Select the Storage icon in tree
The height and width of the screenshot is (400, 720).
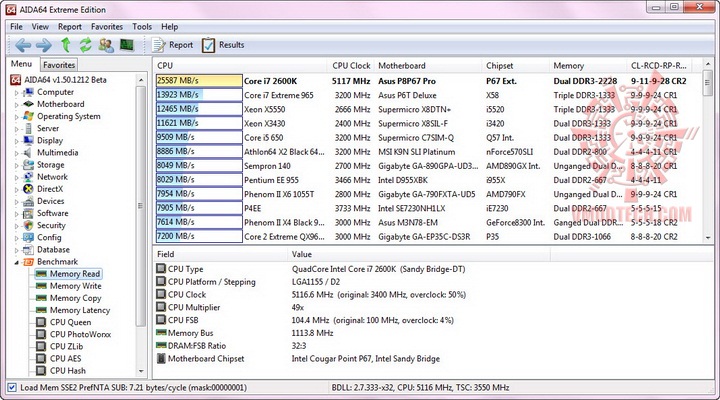[x=28, y=165]
